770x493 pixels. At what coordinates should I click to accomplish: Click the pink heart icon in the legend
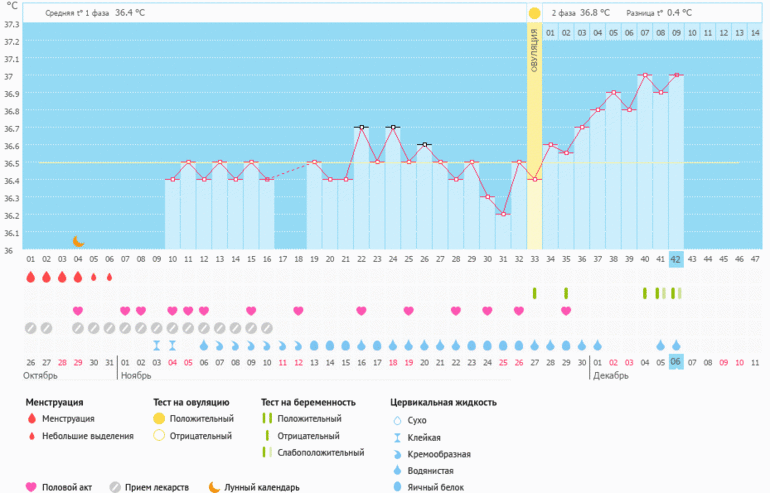pyautogui.click(x=31, y=487)
